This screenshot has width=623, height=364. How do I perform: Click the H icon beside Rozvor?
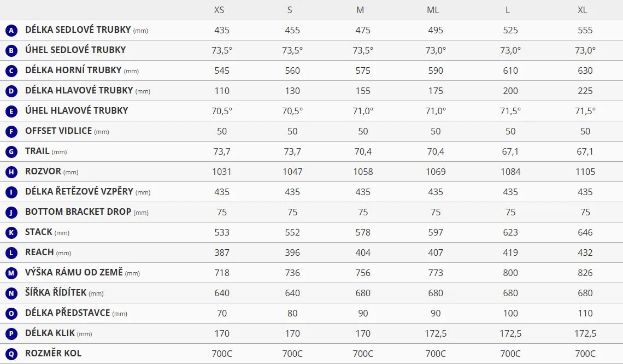(x=11, y=172)
